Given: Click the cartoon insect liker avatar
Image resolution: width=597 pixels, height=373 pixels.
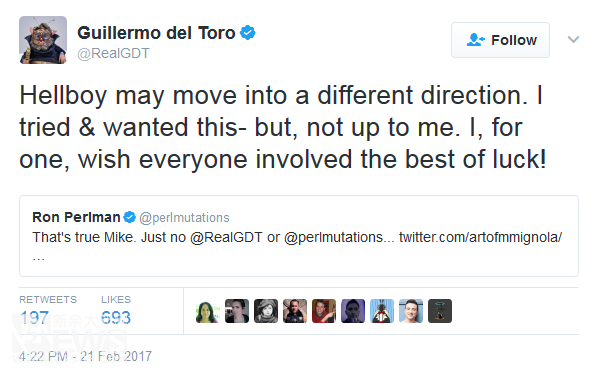Looking at the screenshot, I should [382, 311].
